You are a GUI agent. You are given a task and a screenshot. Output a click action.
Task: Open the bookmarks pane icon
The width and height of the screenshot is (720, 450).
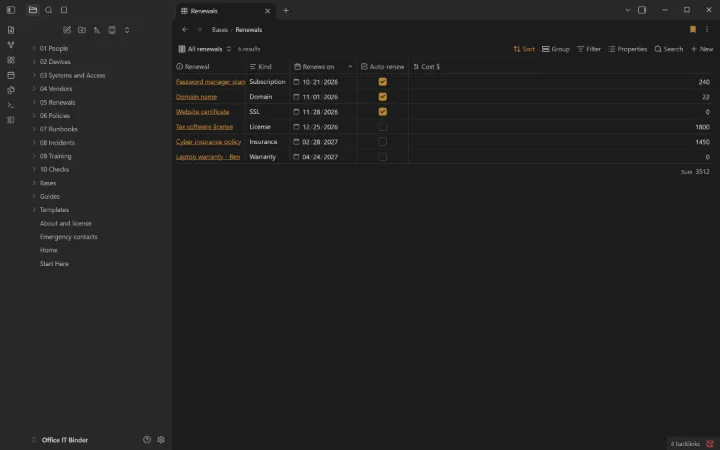coord(64,10)
